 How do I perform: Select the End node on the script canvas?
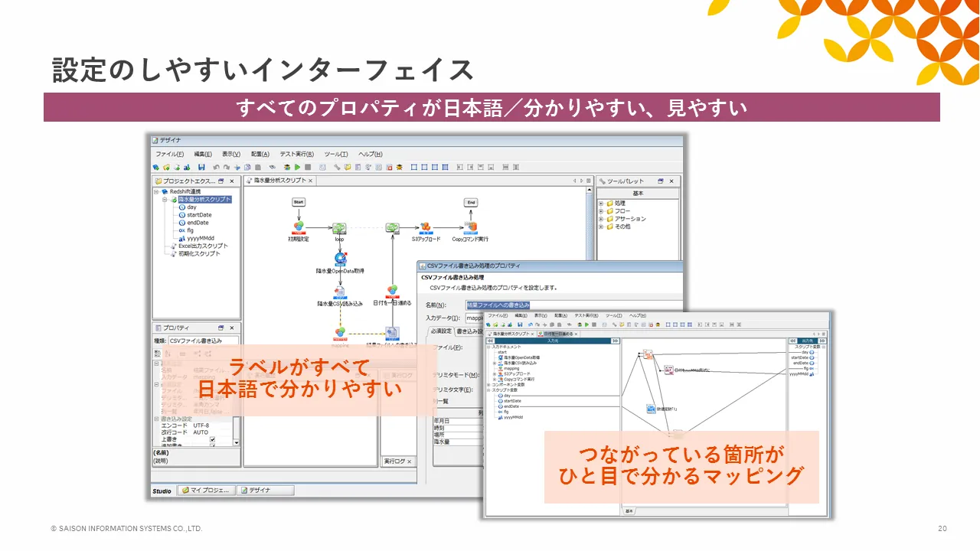click(x=471, y=203)
